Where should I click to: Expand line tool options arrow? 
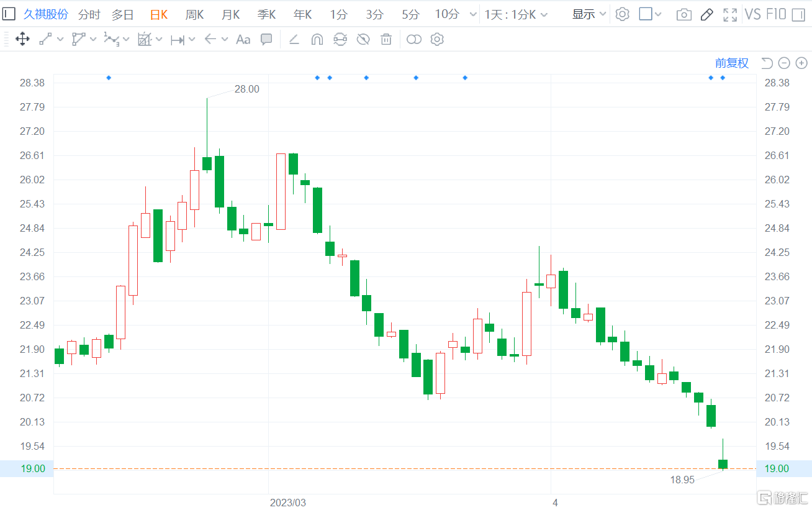point(60,40)
